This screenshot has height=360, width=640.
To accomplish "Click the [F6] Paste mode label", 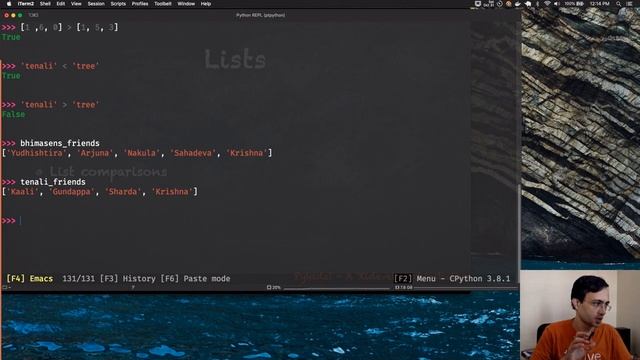I will click(195, 278).
